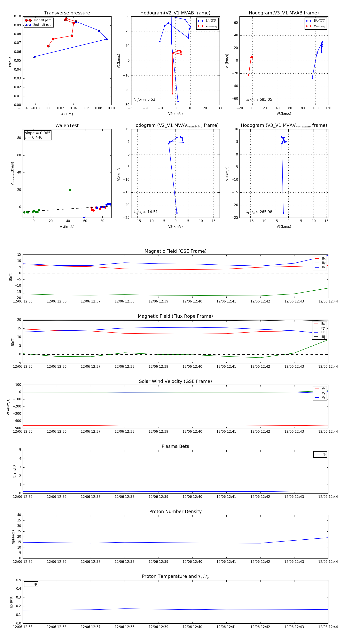Select the Vy legend entry
This screenshot has width=351, height=644.
coord(320,393)
